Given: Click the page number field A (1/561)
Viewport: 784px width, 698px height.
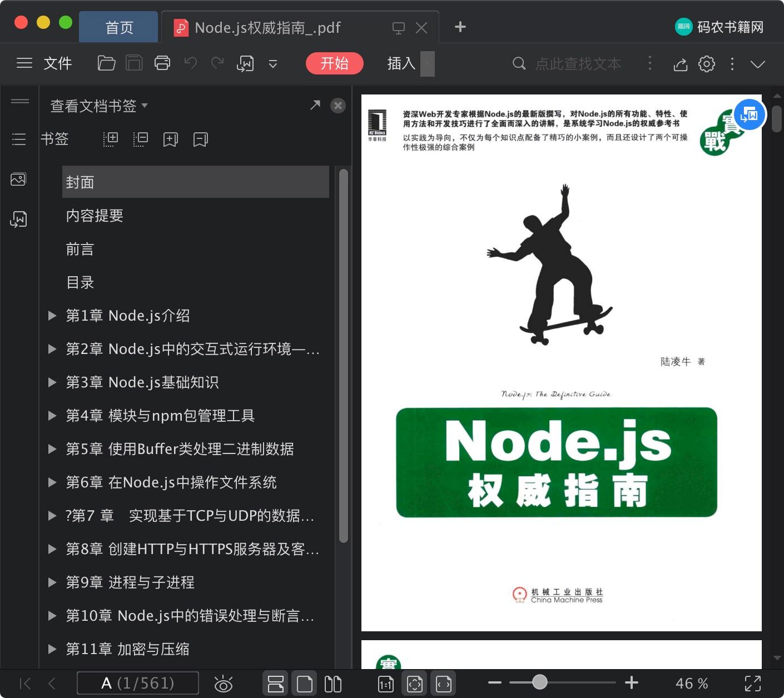Looking at the screenshot, I should (138, 683).
